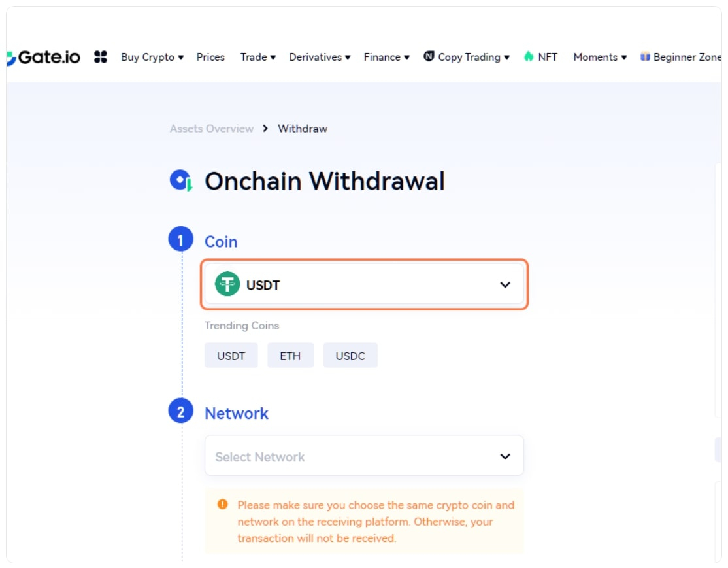Select USDC from Trending Coins
Viewport: 728px width, 568px height.
click(350, 355)
